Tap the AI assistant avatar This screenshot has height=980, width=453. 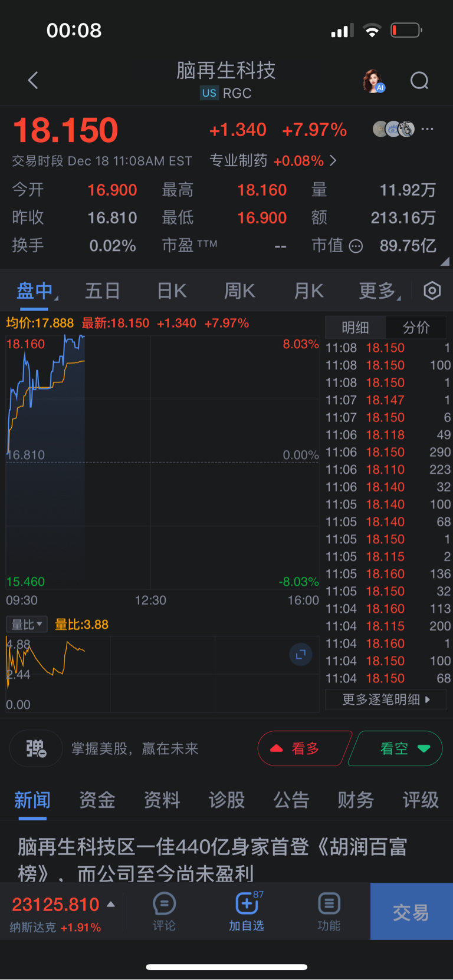(x=373, y=81)
